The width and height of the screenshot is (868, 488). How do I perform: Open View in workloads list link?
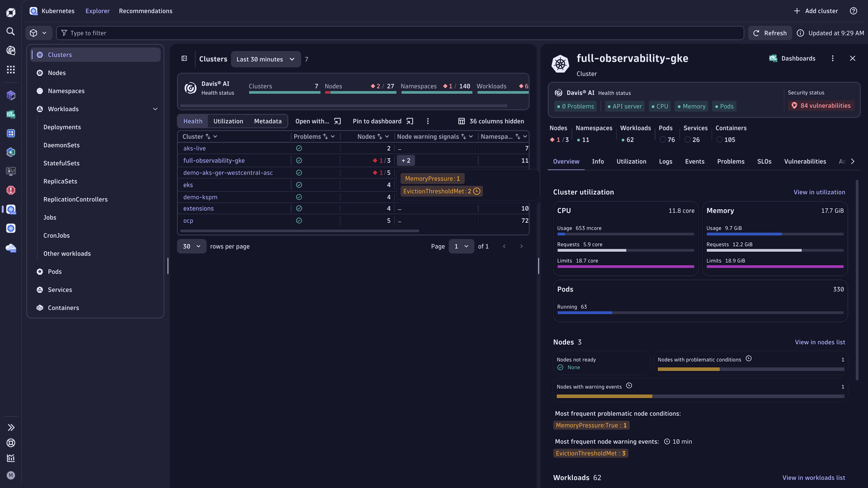(x=814, y=478)
